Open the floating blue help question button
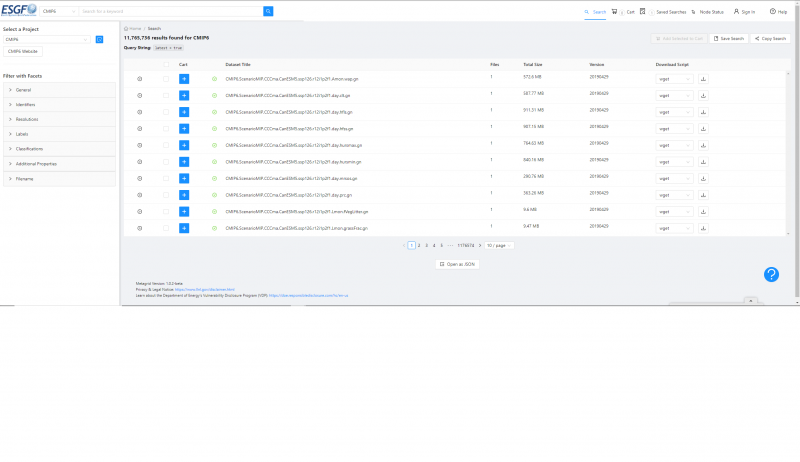The image size is (800, 462). pos(771,274)
